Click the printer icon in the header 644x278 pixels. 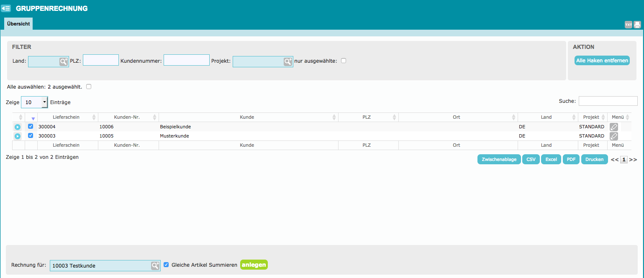[637, 25]
